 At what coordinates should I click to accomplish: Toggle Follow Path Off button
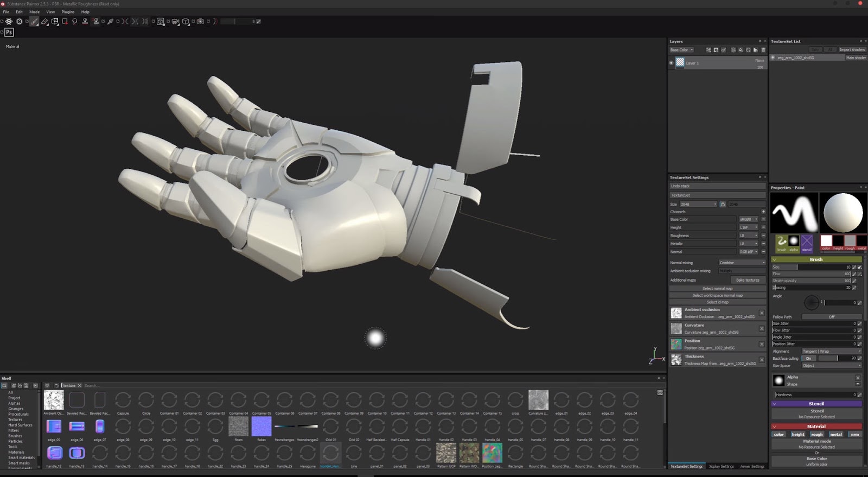[x=832, y=317]
